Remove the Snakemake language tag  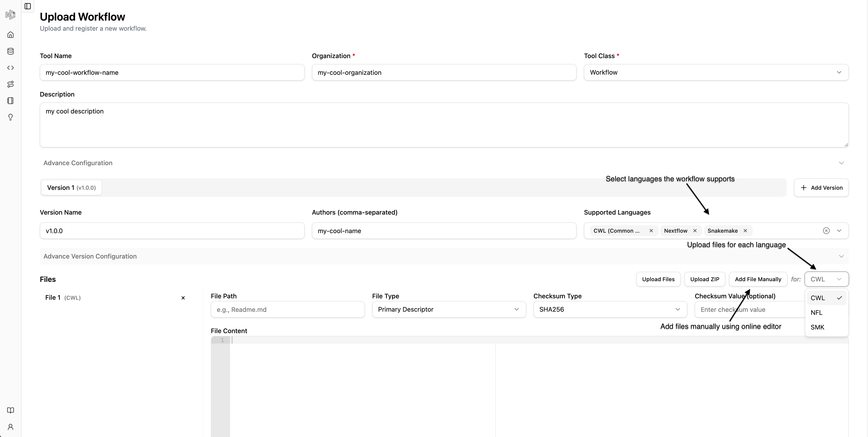pos(745,231)
